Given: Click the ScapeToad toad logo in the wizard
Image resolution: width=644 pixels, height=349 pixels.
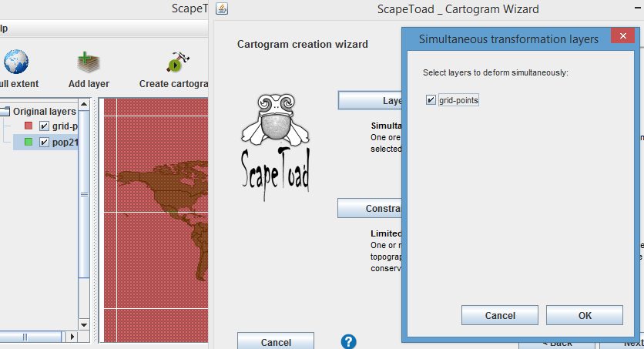Looking at the screenshot, I should pyautogui.click(x=276, y=147).
